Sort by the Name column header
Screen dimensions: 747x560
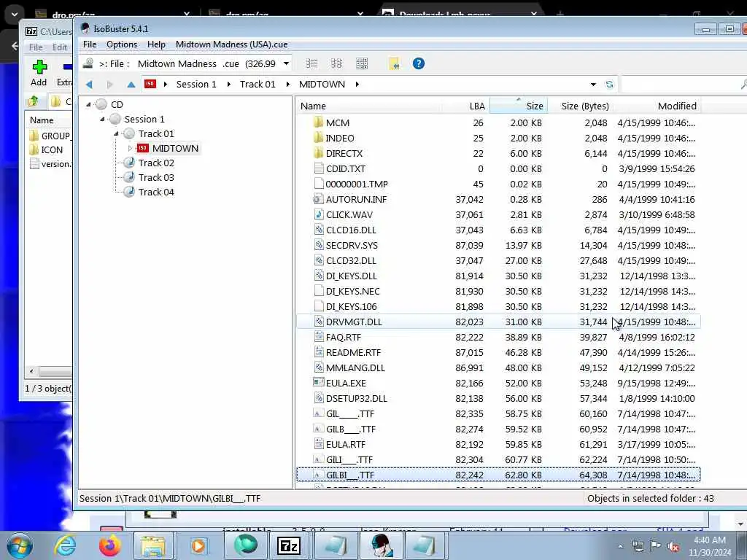[x=369, y=106]
